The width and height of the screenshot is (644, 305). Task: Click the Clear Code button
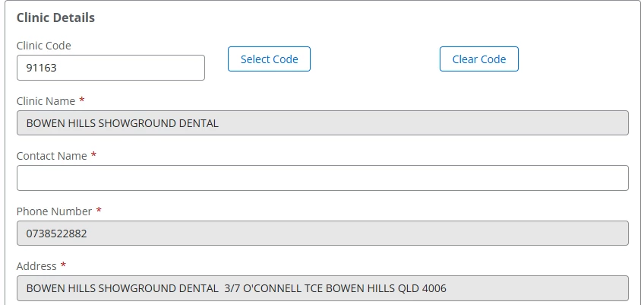(479, 59)
